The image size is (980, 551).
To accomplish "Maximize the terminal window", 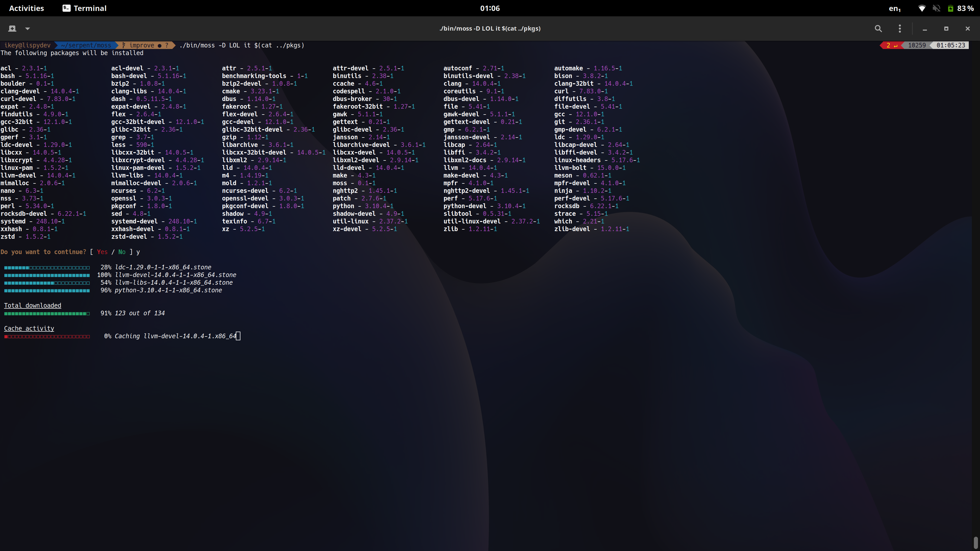I will pyautogui.click(x=946, y=29).
